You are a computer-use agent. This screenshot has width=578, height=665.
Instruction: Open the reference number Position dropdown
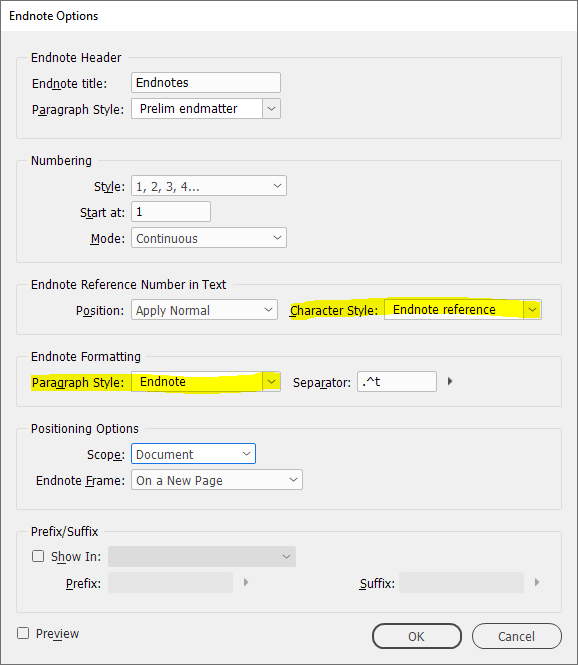click(x=204, y=310)
